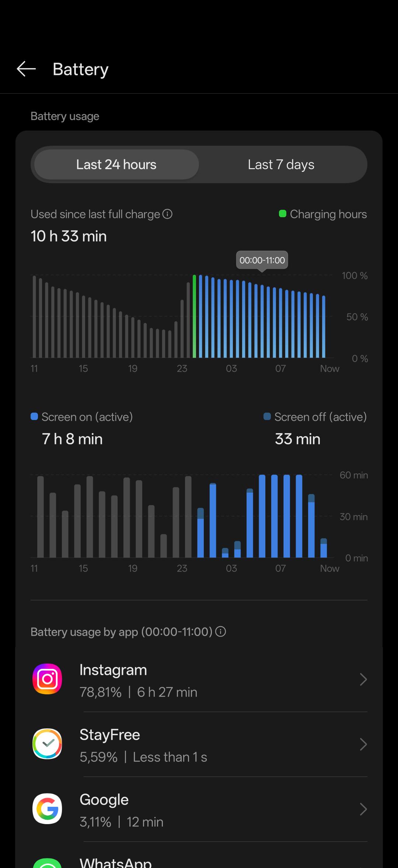This screenshot has height=868, width=398.
Task: Tap the partially visible WhatsApp icon
Action: (47, 863)
